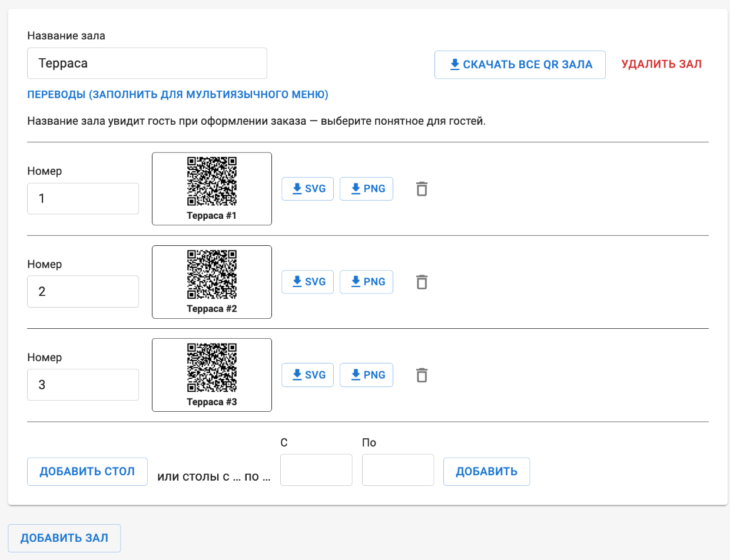Download SVG for Терраса #2

(x=308, y=282)
